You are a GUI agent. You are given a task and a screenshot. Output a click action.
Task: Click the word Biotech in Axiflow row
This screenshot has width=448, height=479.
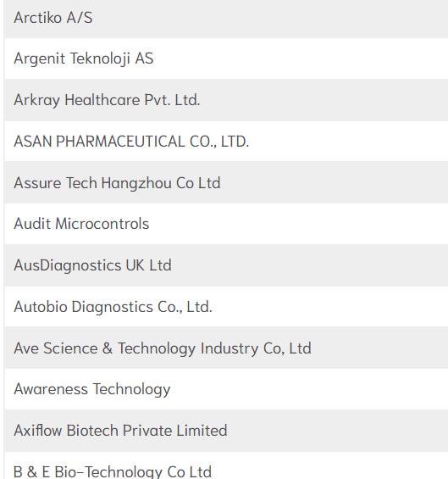(x=92, y=431)
